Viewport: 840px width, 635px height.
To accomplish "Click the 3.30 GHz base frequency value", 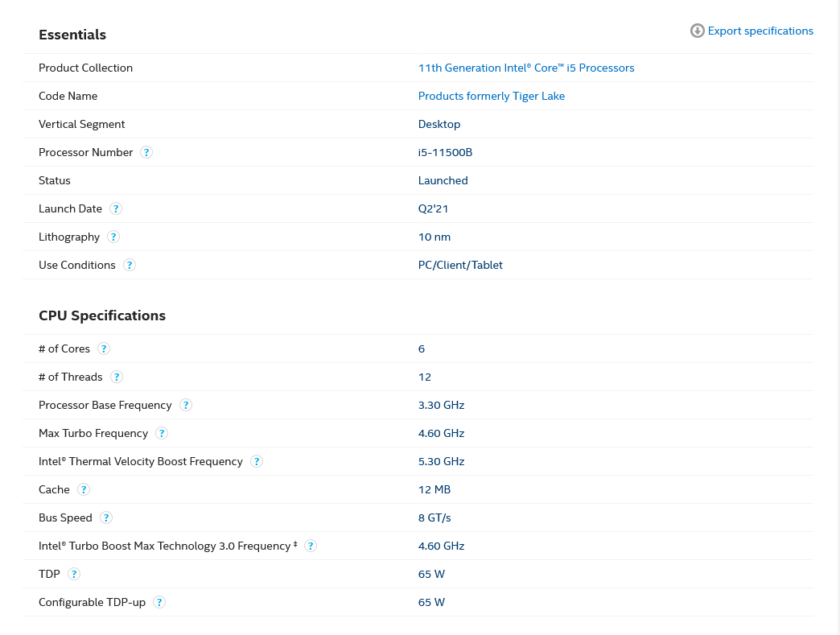I will (441, 405).
